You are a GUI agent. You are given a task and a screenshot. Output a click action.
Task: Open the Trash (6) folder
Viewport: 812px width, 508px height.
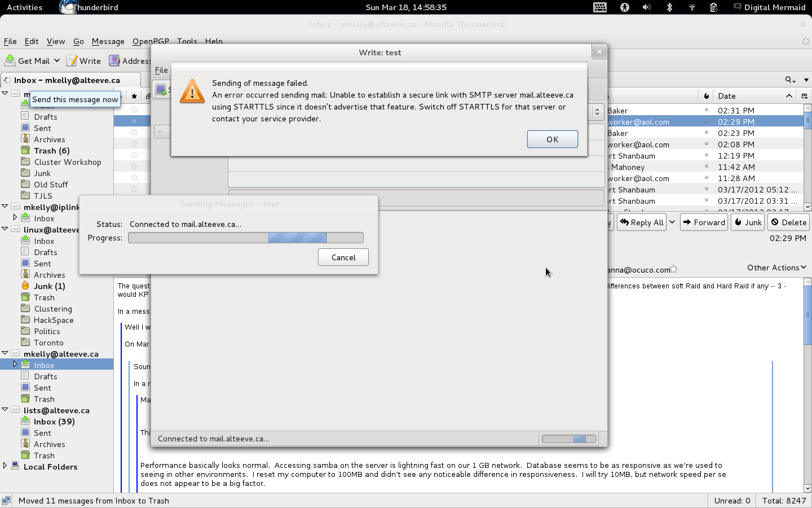51,151
